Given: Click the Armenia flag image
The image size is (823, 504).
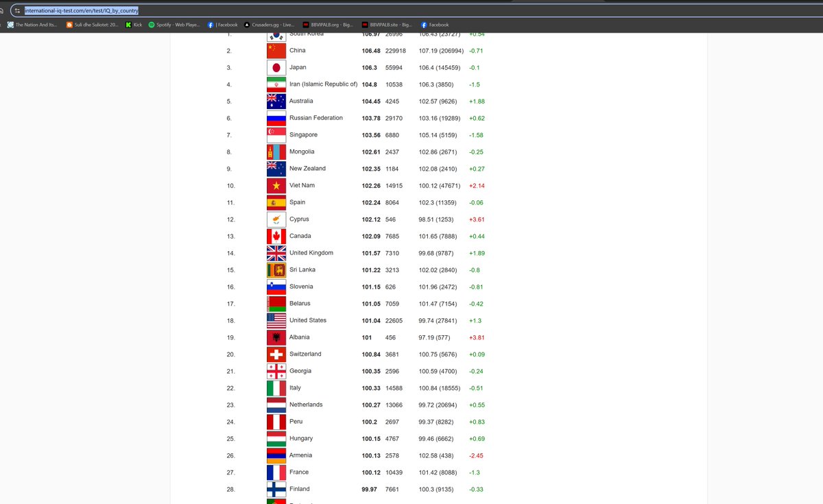Looking at the screenshot, I should coord(276,455).
